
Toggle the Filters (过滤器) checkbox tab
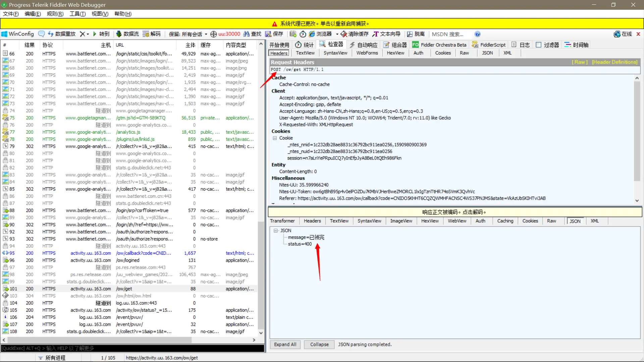point(539,45)
